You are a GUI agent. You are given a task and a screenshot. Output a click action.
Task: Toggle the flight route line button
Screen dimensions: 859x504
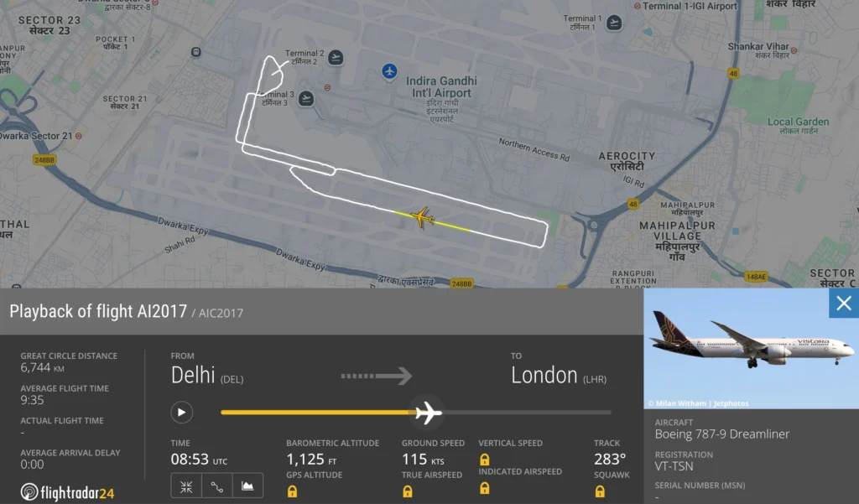[x=217, y=486]
